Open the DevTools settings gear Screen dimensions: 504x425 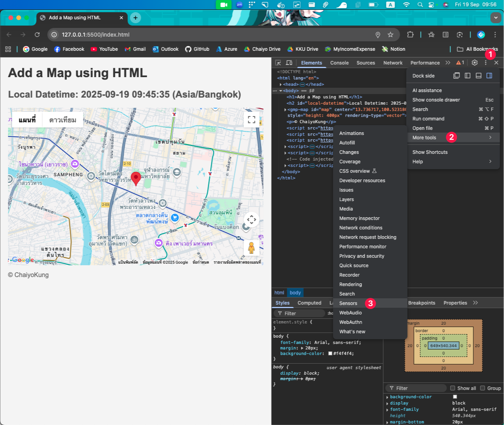(474, 63)
